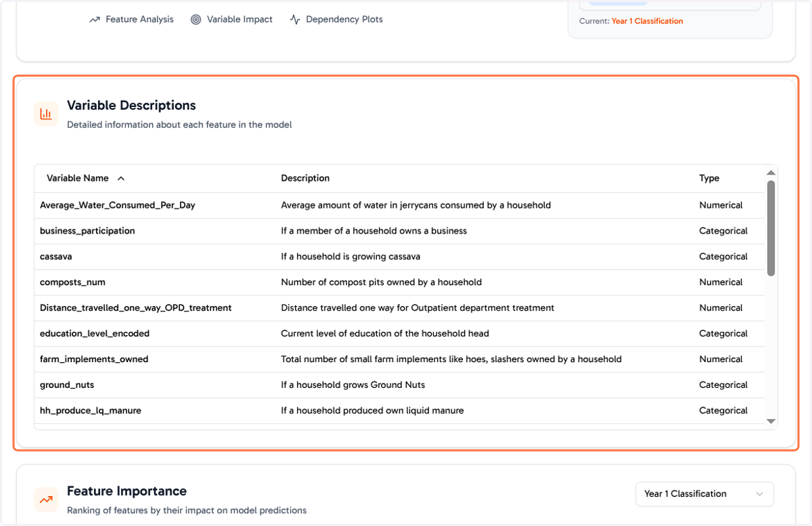Click the Variable Name sort arrow
The height and width of the screenshot is (526, 812).
(x=121, y=178)
